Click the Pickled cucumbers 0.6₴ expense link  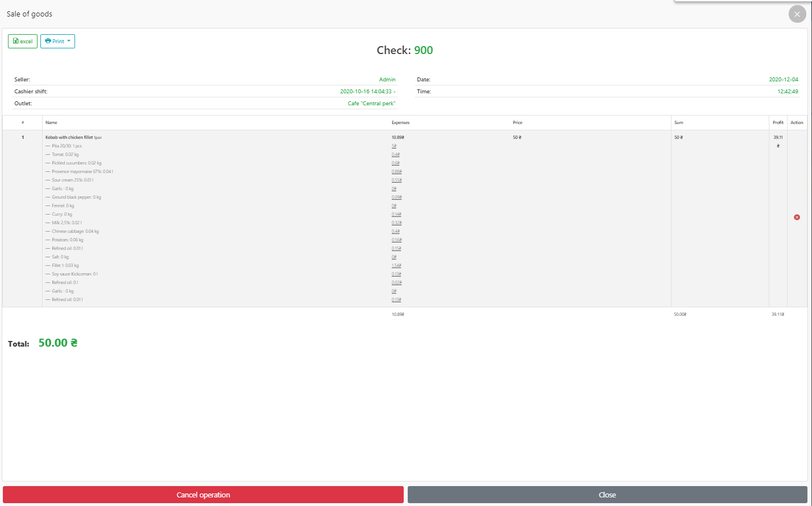395,163
